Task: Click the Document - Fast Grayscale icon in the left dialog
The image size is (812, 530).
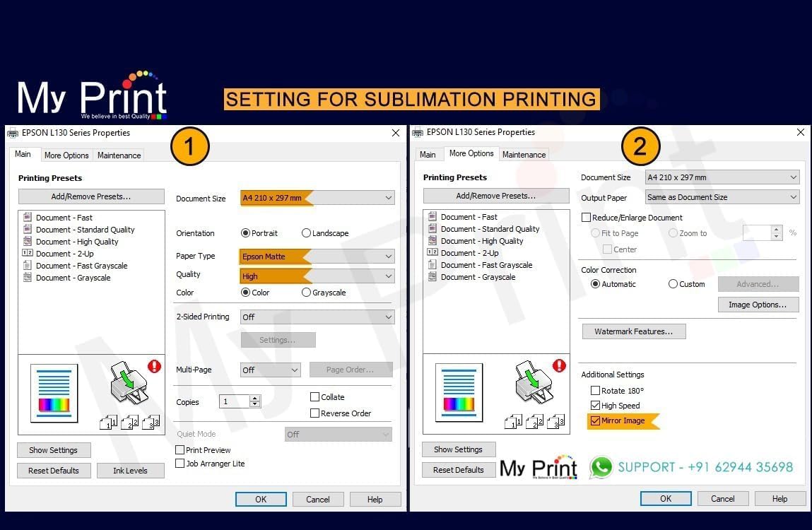Action: 28,265
